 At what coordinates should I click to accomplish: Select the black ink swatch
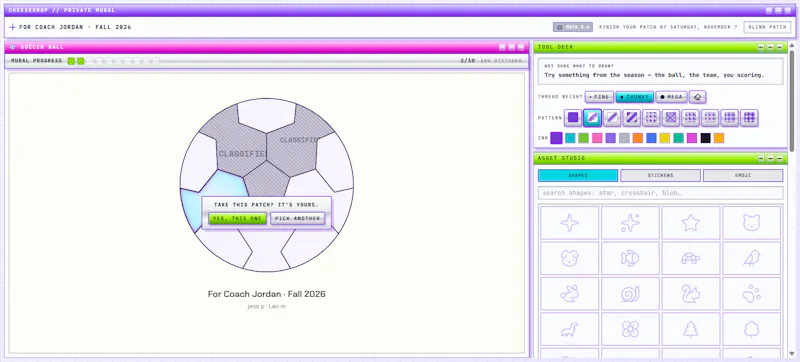coord(705,138)
